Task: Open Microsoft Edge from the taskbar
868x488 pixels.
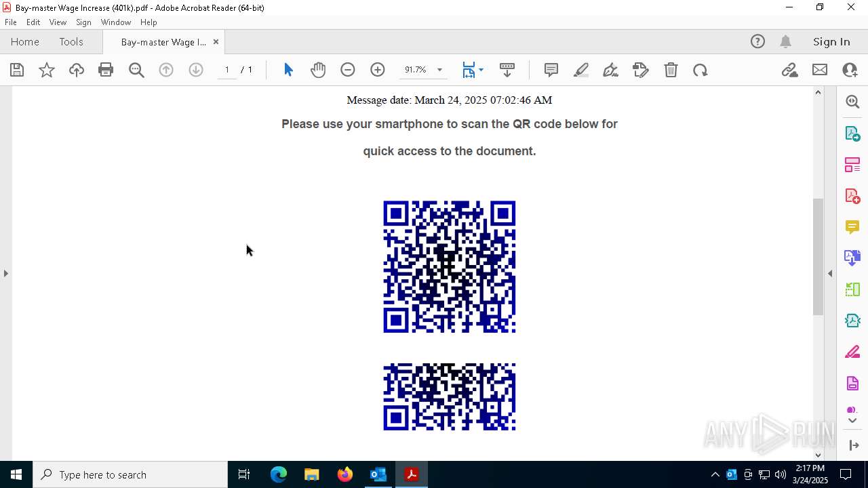Action: click(x=279, y=474)
